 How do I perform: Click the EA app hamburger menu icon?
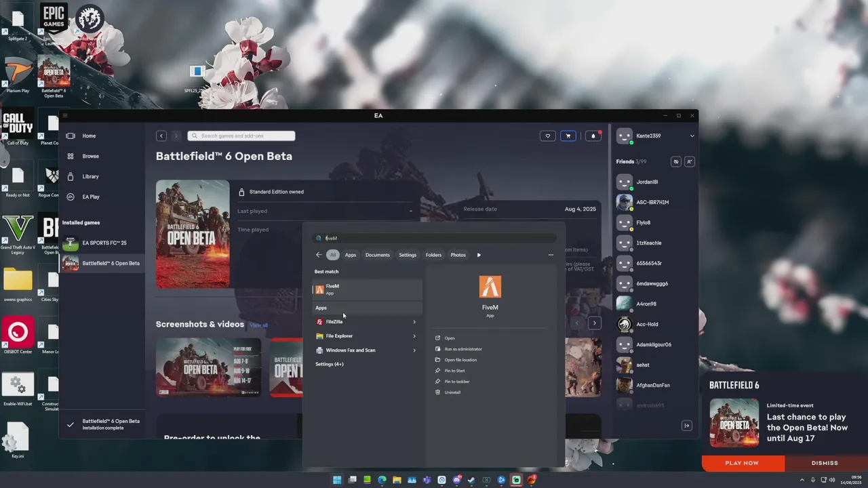click(65, 116)
